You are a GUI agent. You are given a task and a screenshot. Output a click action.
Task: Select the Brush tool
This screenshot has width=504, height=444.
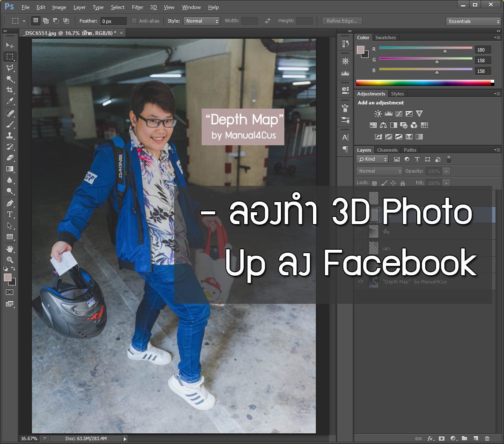click(x=10, y=124)
